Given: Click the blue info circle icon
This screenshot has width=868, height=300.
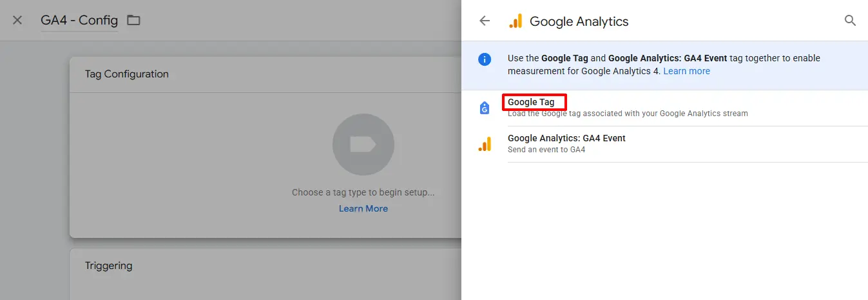Looking at the screenshot, I should pyautogui.click(x=485, y=59).
